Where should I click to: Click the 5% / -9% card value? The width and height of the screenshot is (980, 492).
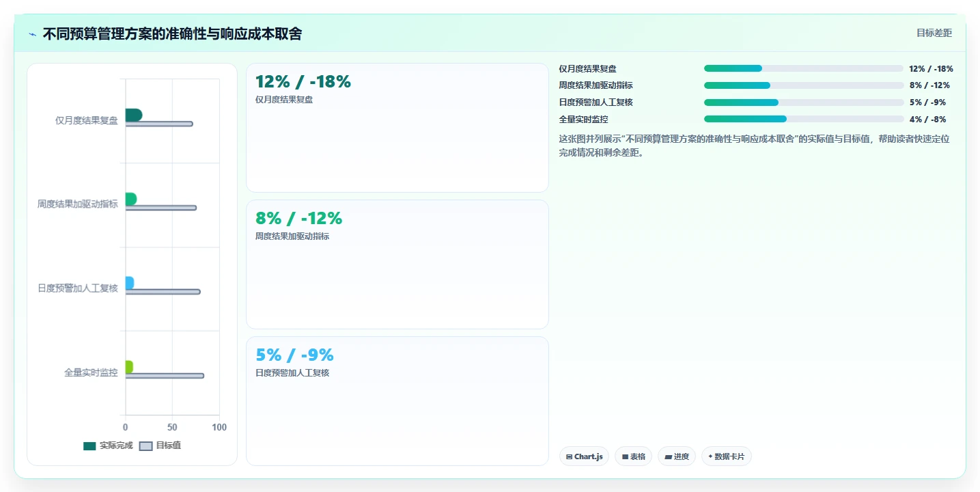294,355
